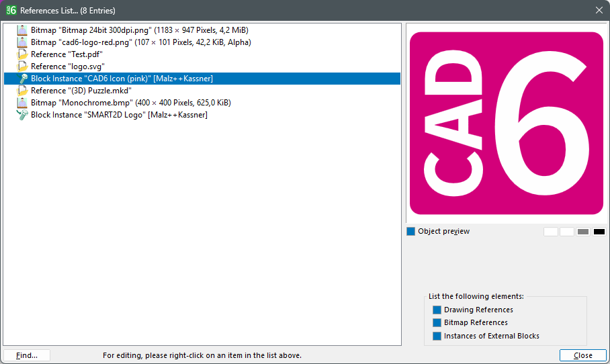The image size is (610, 364).
Task: Click the block icon for SMART2D Logo
Action: point(22,115)
